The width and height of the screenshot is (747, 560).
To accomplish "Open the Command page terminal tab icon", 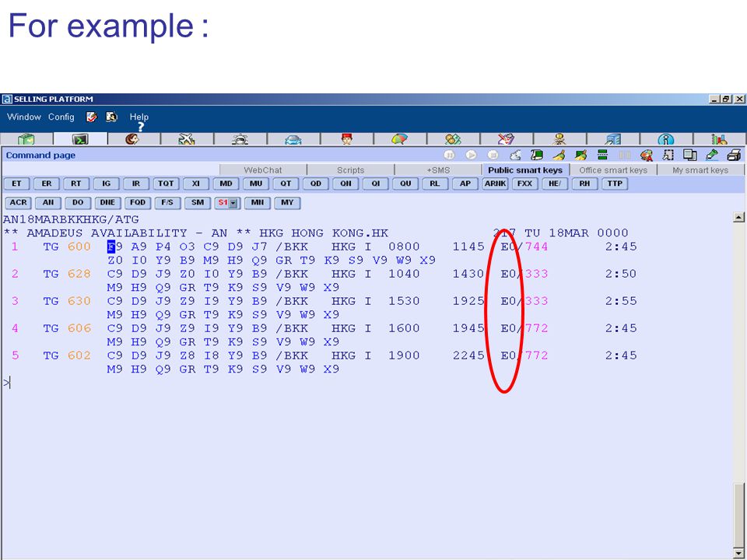I will [x=80, y=139].
